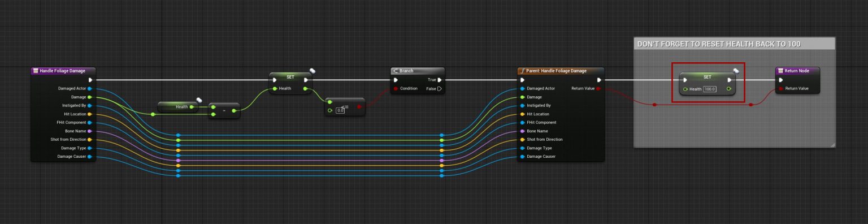Click the Handle Foliage Damage entry node title
The image size is (868, 224).
click(63, 71)
